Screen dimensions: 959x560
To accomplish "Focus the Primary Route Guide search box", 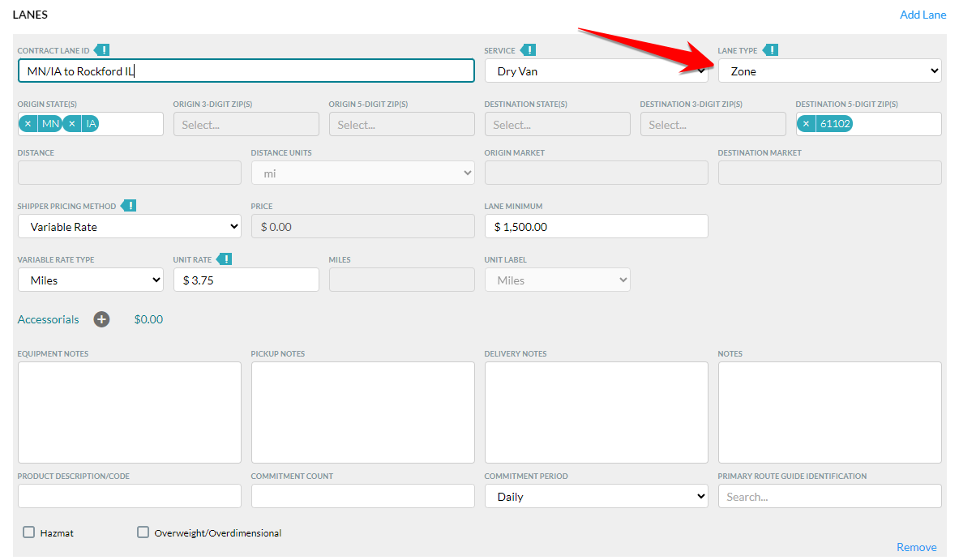I will (829, 497).
